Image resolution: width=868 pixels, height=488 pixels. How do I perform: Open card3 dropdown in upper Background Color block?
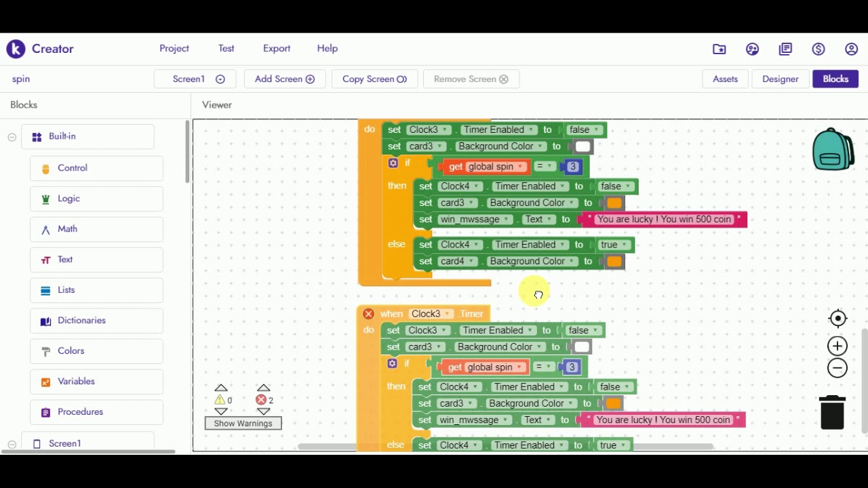coord(425,146)
